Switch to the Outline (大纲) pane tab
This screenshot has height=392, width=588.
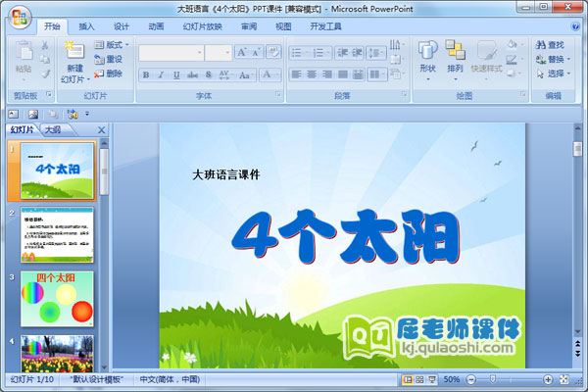51,129
